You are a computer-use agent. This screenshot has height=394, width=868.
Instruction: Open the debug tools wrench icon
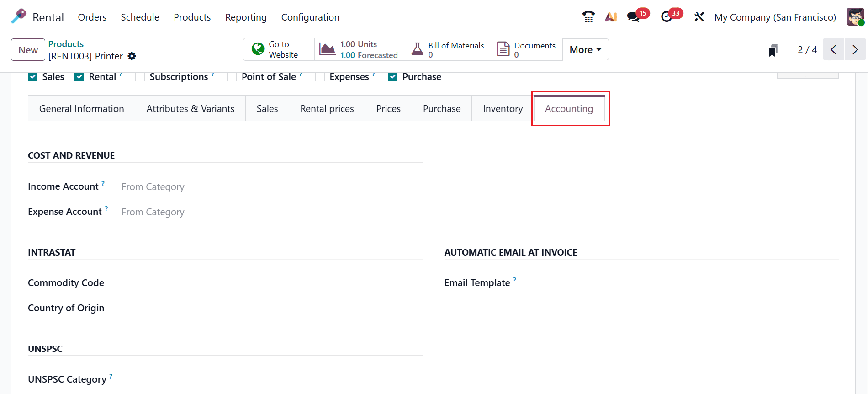click(x=699, y=17)
